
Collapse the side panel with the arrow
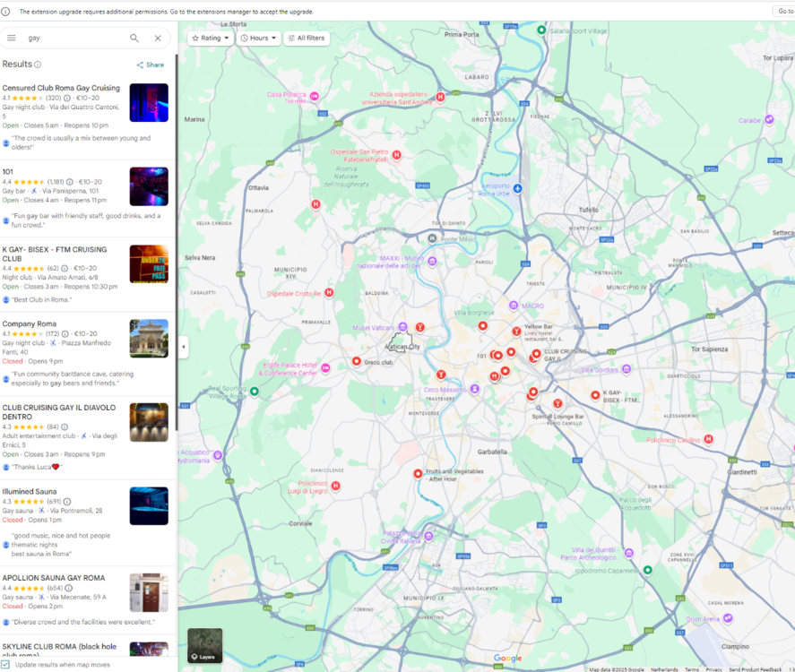[184, 347]
